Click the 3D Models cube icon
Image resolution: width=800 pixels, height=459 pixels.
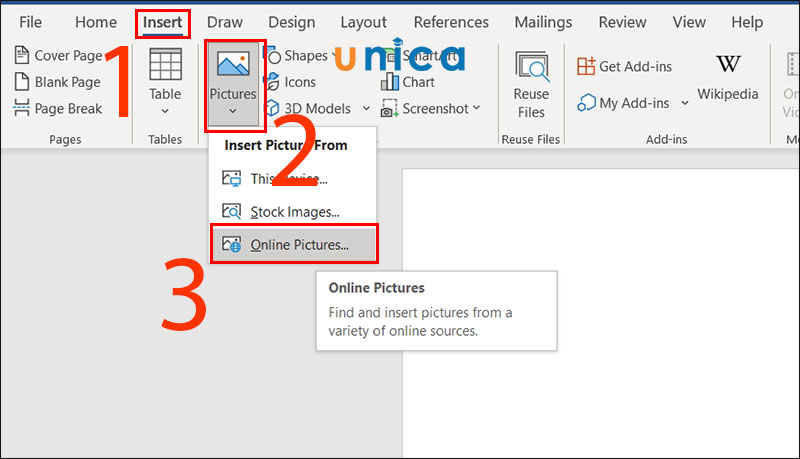(x=272, y=108)
